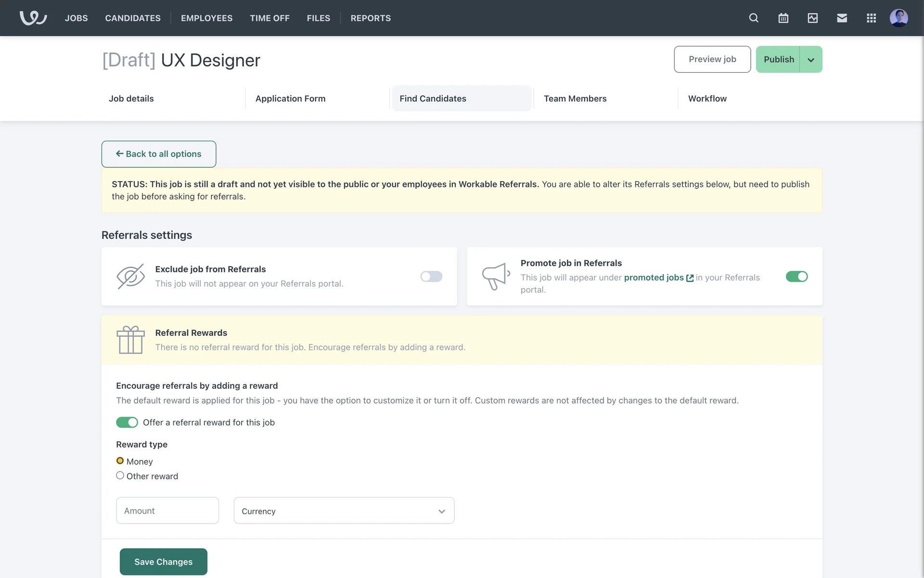Open the apps grid icon

pyautogui.click(x=871, y=18)
